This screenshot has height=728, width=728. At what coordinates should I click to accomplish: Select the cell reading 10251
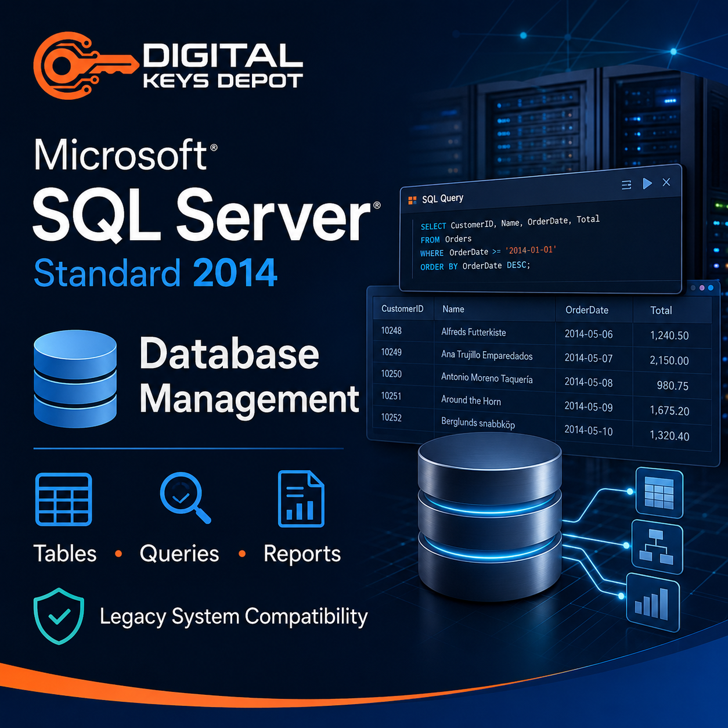pos(391,396)
